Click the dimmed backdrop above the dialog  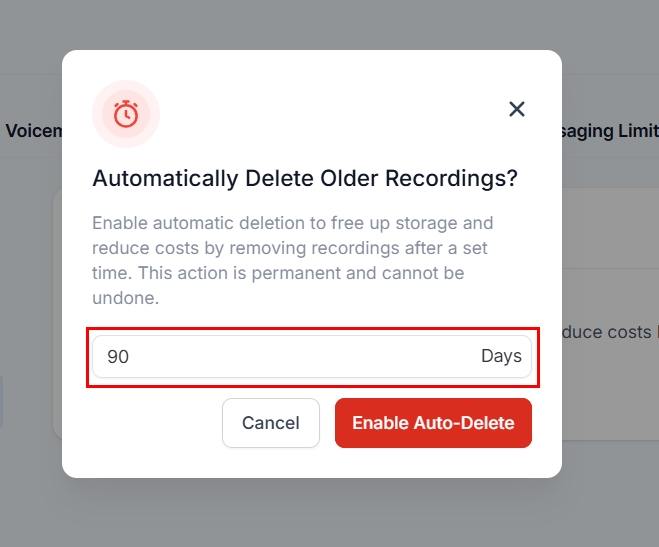tap(330, 25)
